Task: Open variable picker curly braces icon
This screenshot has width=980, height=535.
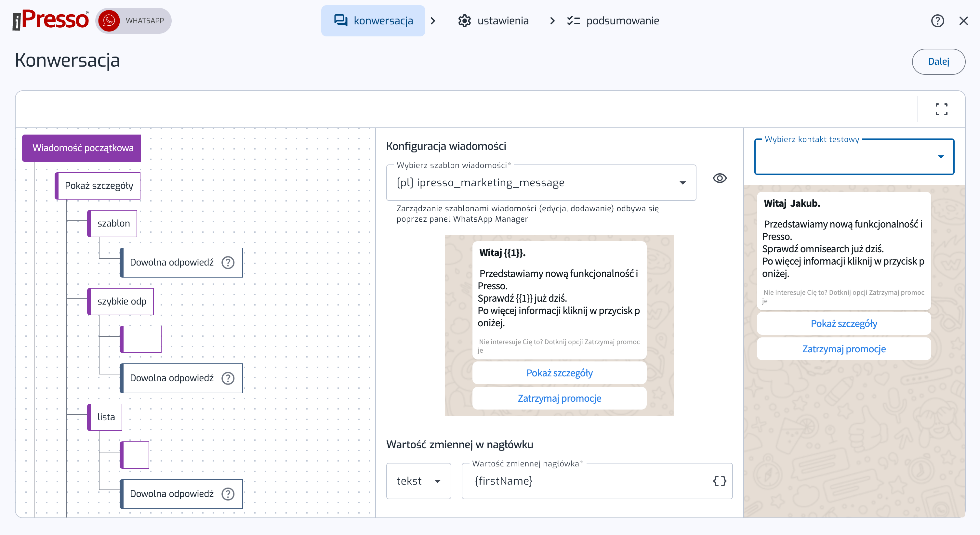Action: (x=720, y=481)
